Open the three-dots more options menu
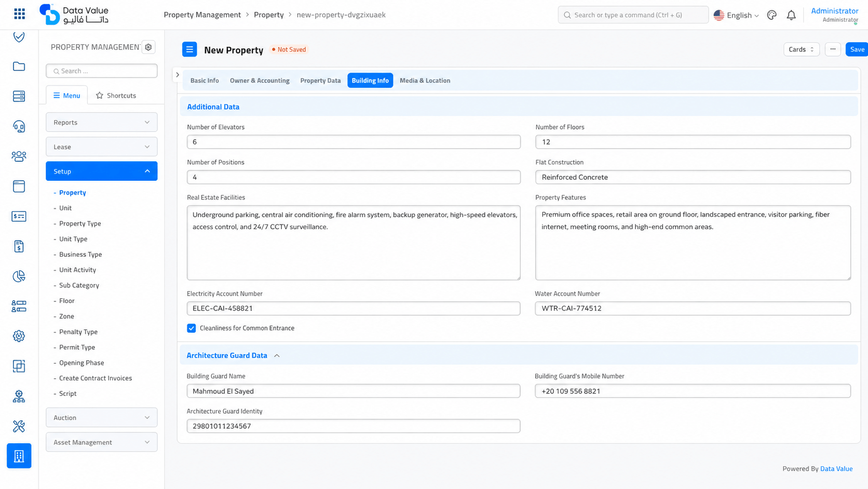This screenshot has width=868, height=489. click(x=833, y=49)
